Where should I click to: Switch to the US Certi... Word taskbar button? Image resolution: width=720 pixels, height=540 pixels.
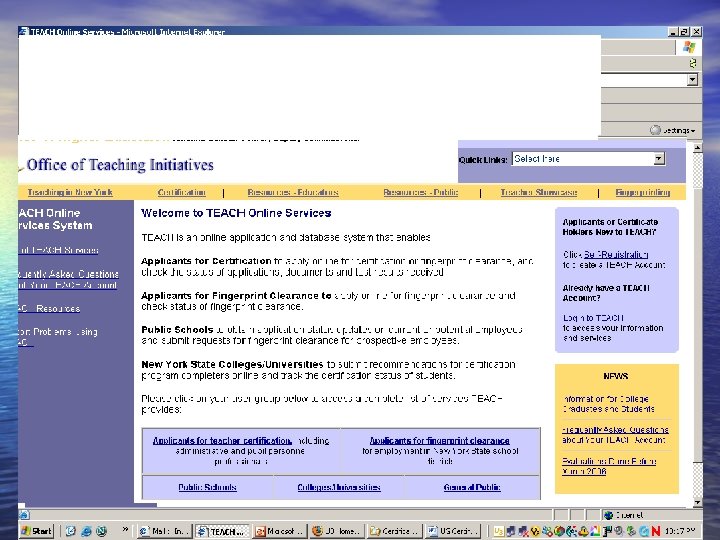pyautogui.click(x=453, y=531)
